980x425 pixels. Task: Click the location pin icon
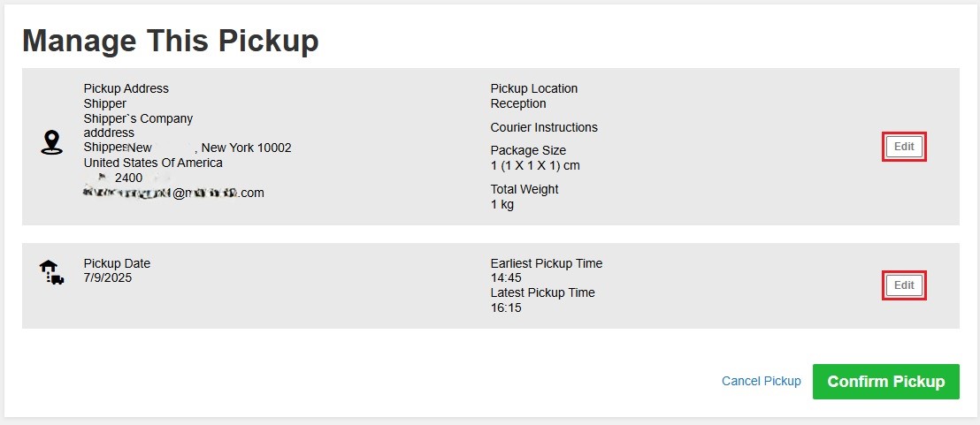coord(51,143)
